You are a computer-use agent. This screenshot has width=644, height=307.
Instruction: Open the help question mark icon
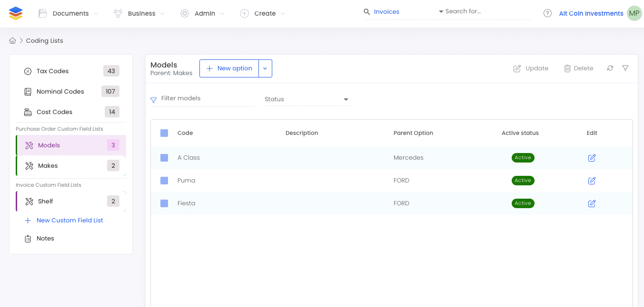coord(547,13)
